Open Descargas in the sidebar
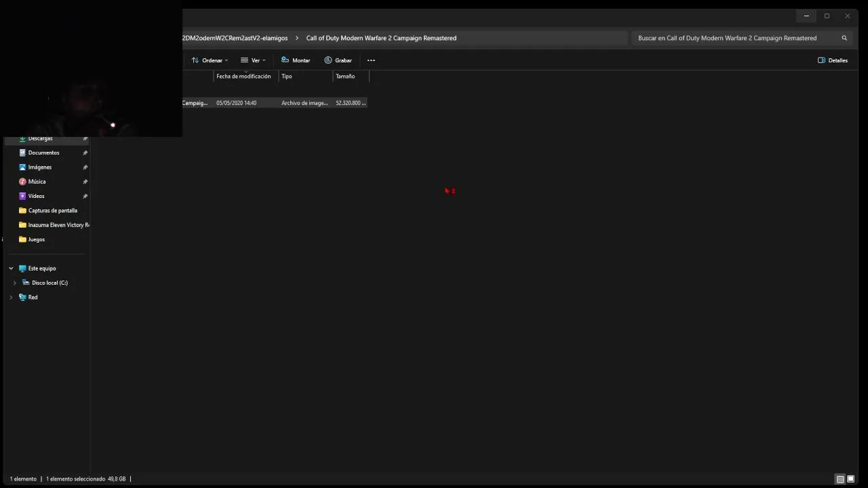Viewport: 868px width, 488px height. (40, 138)
